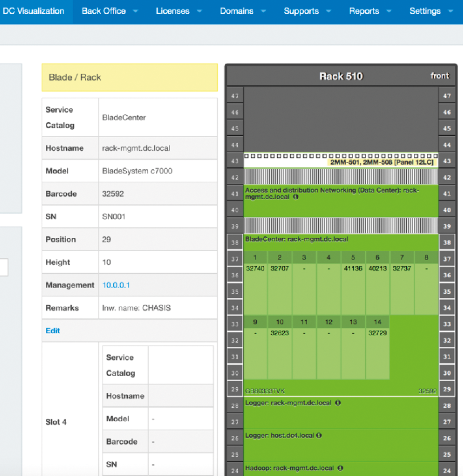Select the green blade slot 10 barcode 32623
The width and height of the screenshot is (463, 476).
pos(279,333)
